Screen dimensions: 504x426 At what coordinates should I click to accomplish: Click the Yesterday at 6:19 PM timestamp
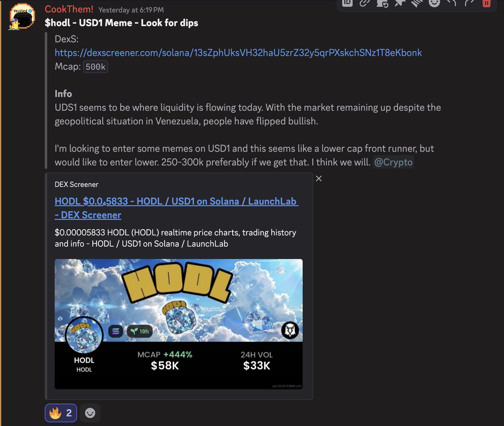131,10
